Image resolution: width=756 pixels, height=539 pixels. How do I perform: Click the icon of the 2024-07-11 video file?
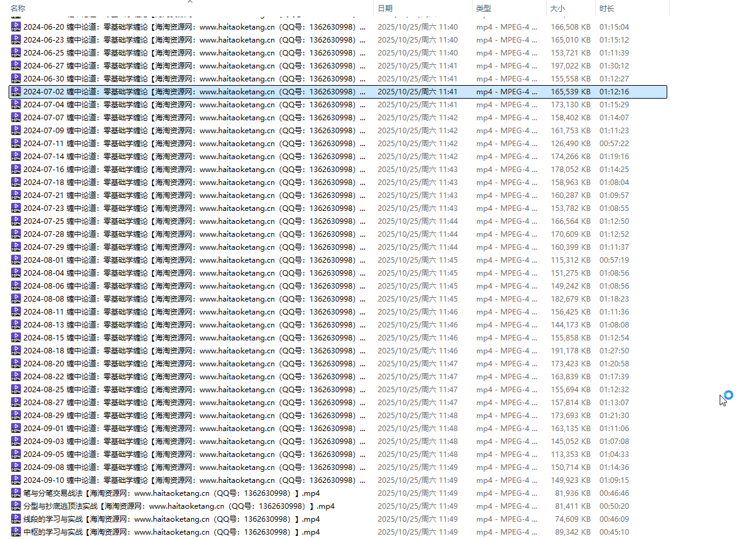(16, 144)
